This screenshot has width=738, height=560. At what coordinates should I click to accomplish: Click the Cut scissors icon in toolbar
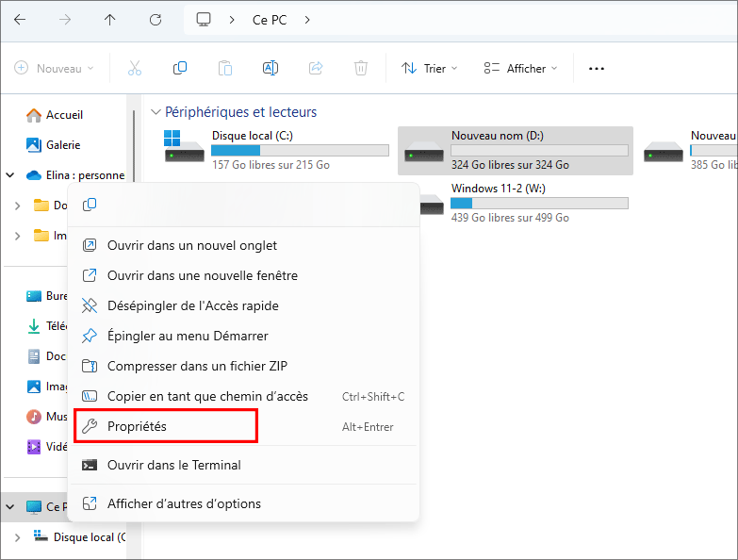(134, 68)
